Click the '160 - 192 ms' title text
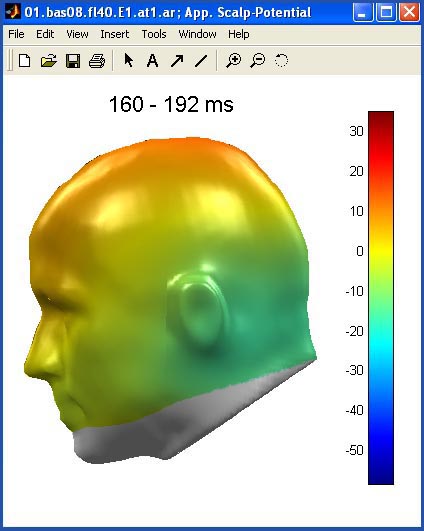Screen dimensions: 424x531 [x=171, y=104]
